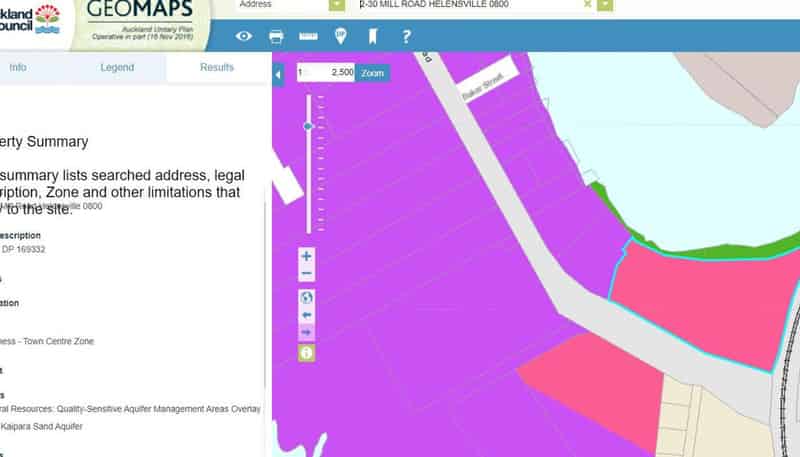Collapse the left side panel arrow
This screenshot has height=457, width=800.
(x=278, y=75)
